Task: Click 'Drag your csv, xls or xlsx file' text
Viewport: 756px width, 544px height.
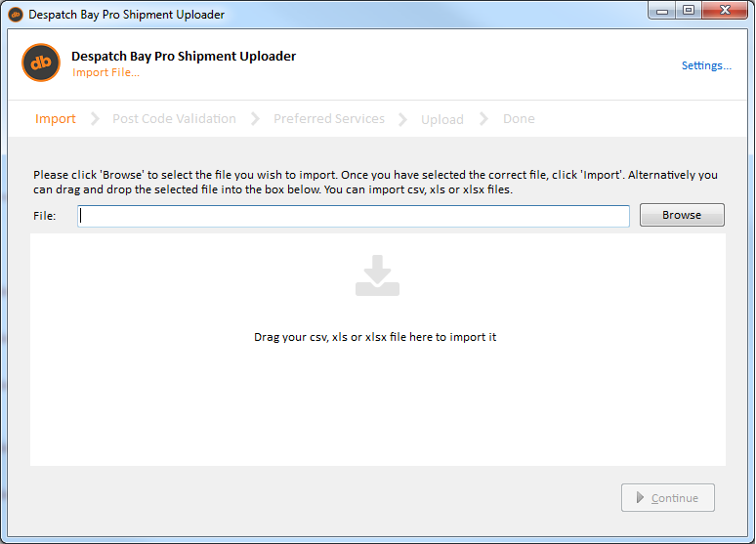Action: point(375,337)
